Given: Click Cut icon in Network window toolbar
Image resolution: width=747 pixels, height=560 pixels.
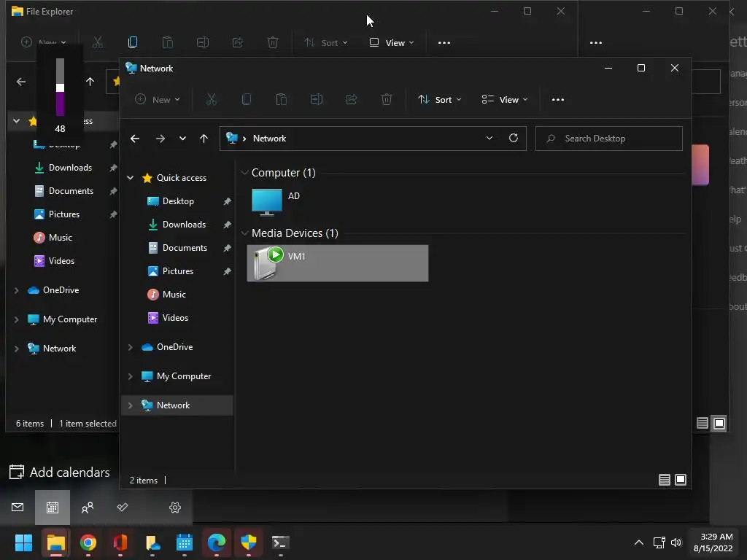Looking at the screenshot, I should point(211,99).
